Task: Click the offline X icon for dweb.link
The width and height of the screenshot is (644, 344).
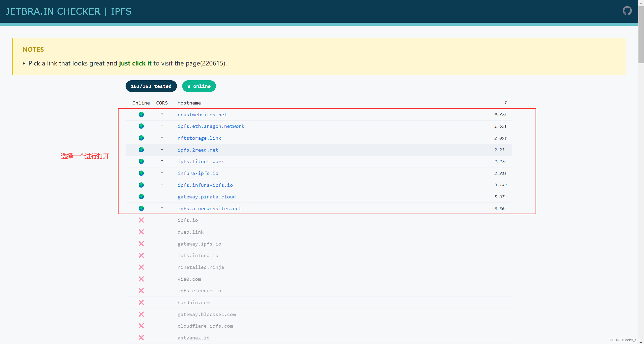Action: [x=141, y=232]
